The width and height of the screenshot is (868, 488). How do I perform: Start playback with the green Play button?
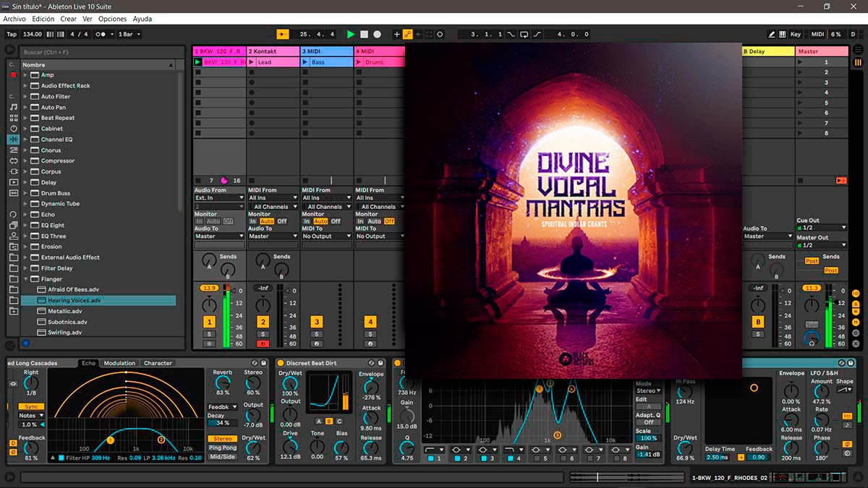(351, 34)
